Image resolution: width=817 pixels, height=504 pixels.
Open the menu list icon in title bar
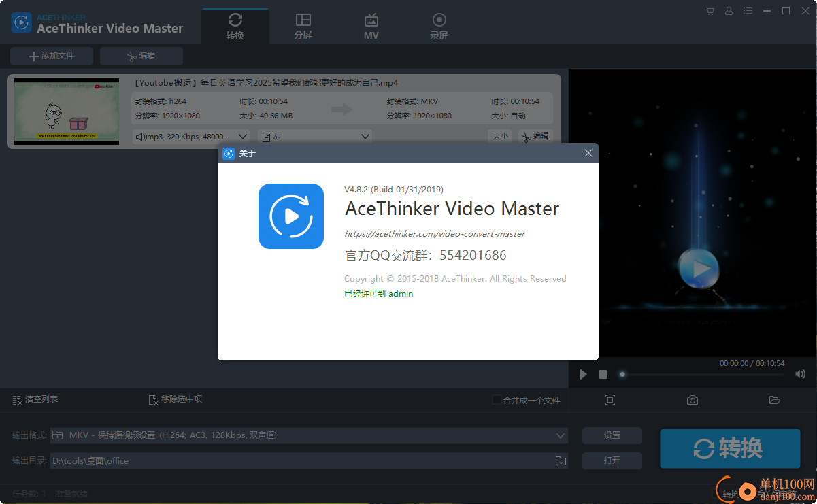[748, 11]
